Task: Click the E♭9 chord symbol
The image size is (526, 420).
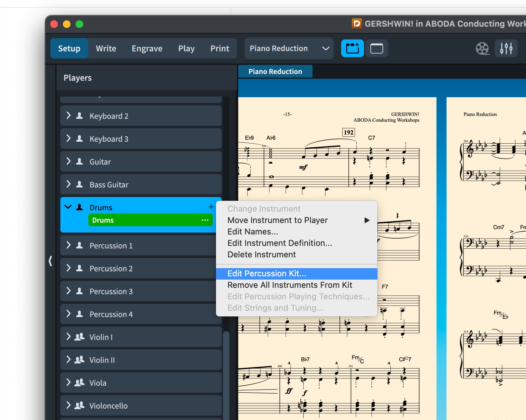Action: [249, 138]
